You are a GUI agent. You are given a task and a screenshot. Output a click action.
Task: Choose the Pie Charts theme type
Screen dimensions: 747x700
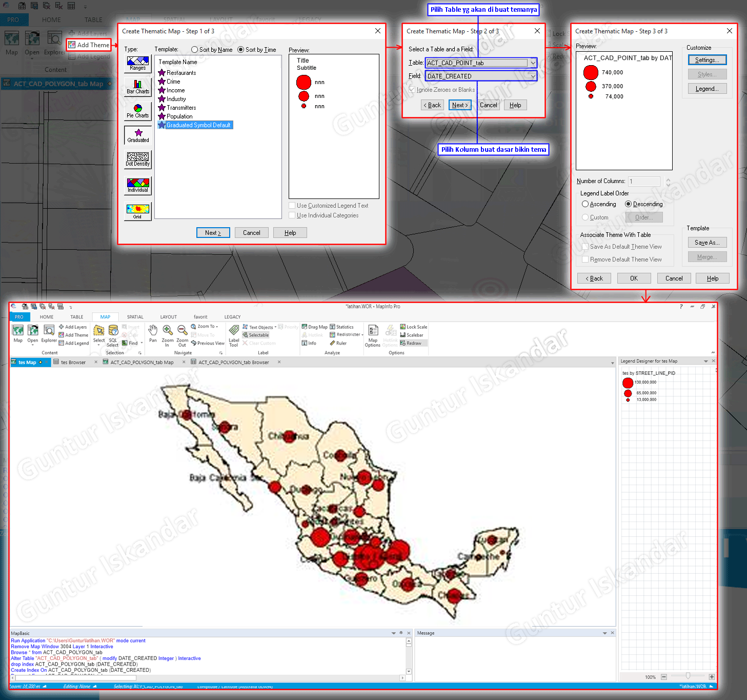[137, 110]
